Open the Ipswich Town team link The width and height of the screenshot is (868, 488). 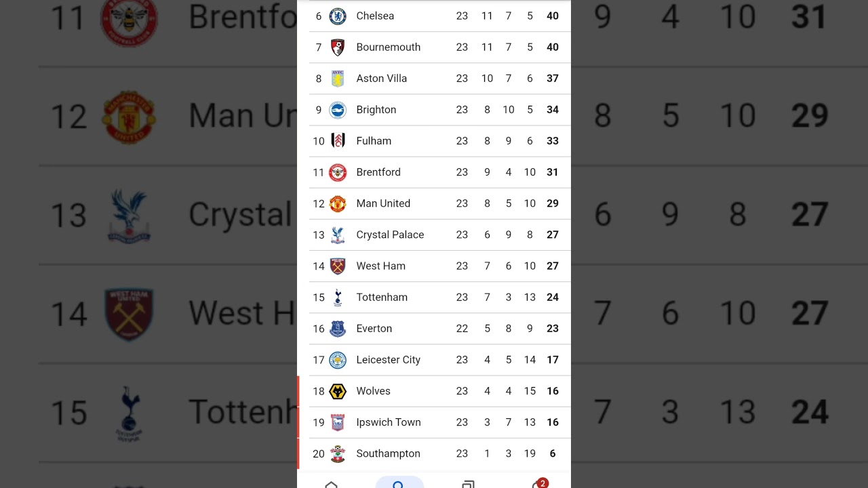(389, 422)
